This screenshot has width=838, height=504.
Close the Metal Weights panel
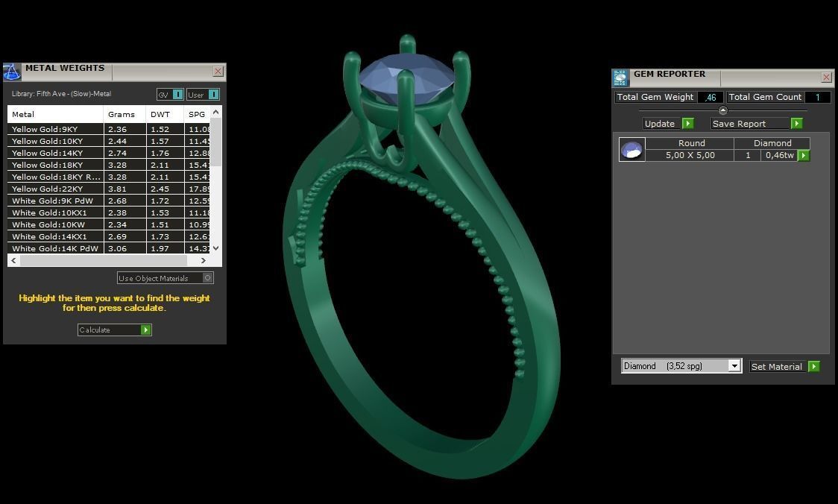pyautogui.click(x=218, y=71)
